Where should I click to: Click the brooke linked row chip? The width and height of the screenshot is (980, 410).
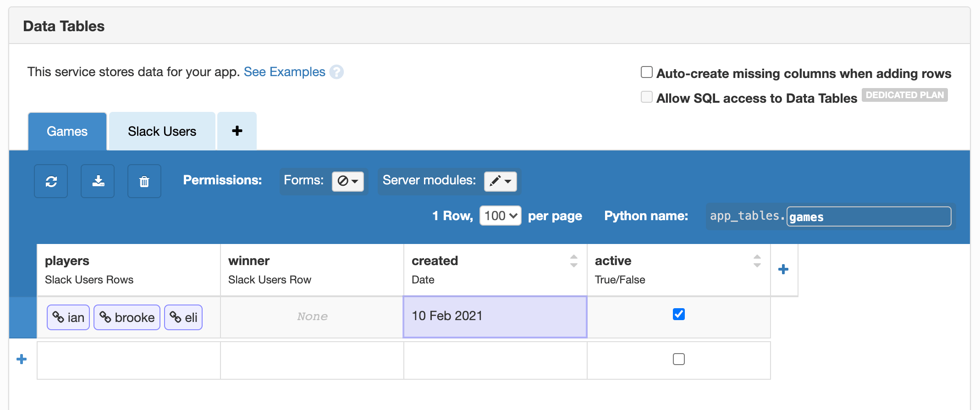coord(127,317)
